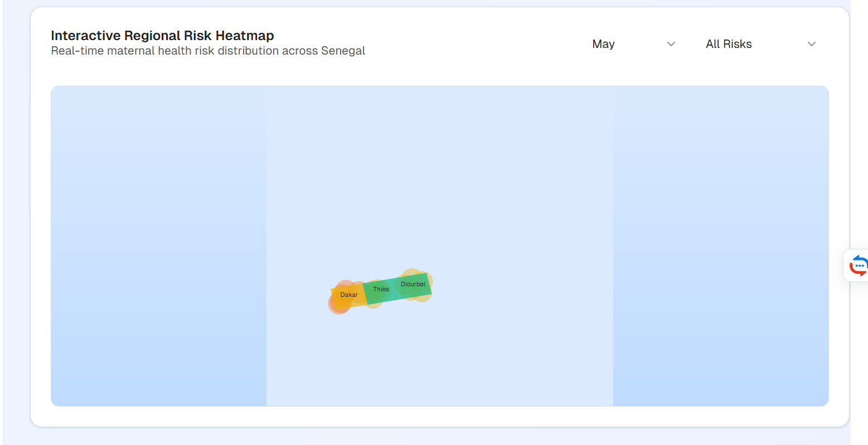Select the orange Dakar region
The height and width of the screenshot is (445, 868).
pyautogui.click(x=348, y=296)
